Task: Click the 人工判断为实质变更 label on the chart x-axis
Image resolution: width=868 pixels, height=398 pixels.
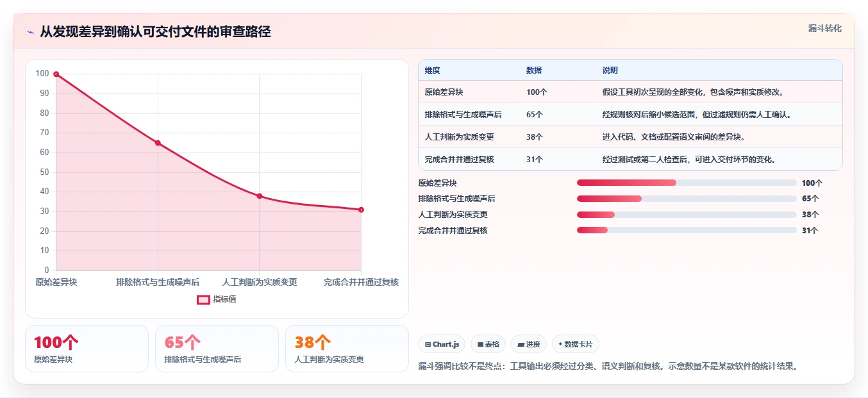Action: [x=260, y=282]
